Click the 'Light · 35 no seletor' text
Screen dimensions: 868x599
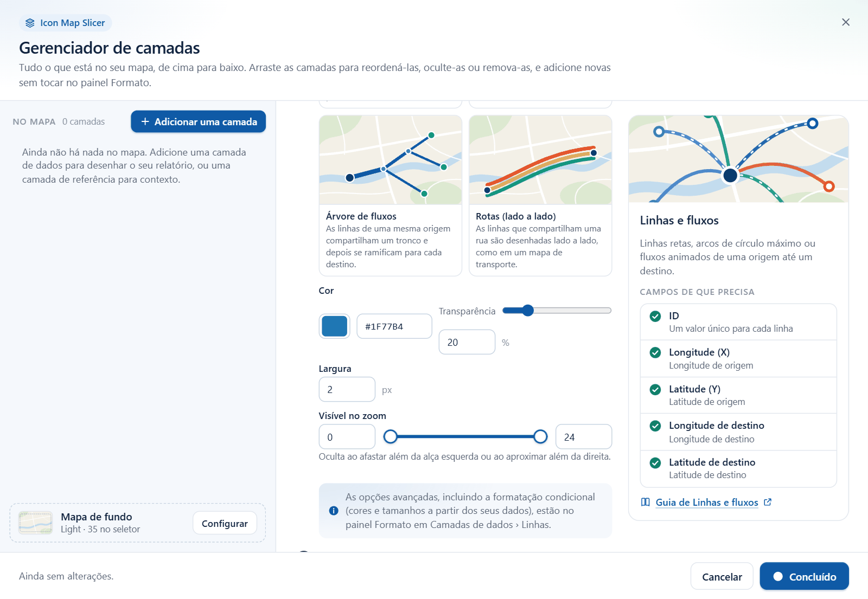pyautogui.click(x=100, y=529)
